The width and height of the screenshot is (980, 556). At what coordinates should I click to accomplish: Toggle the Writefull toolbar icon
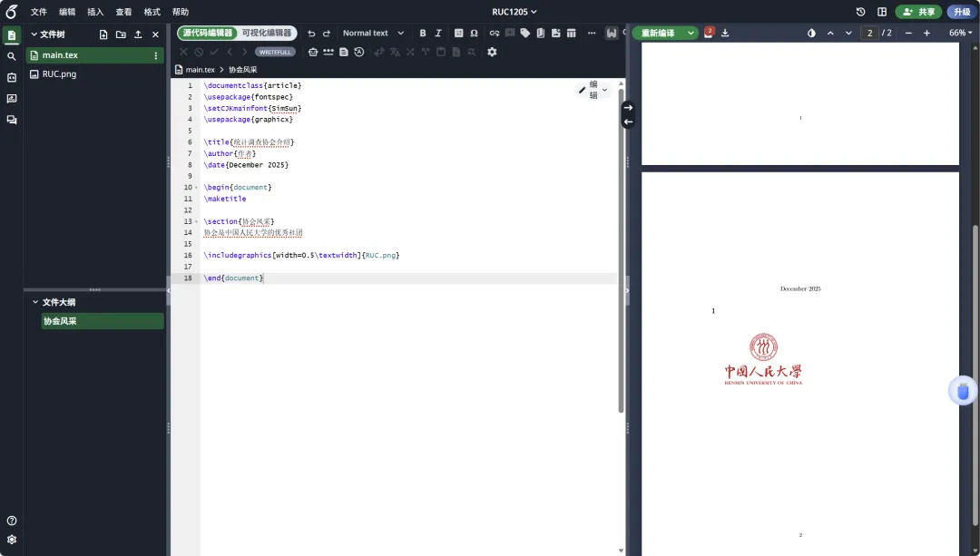pyautogui.click(x=612, y=34)
